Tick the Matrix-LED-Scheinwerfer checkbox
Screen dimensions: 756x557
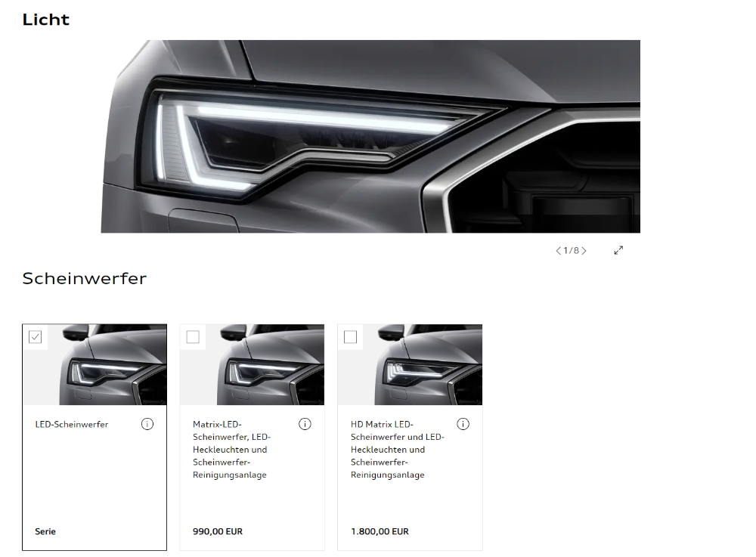(x=193, y=337)
